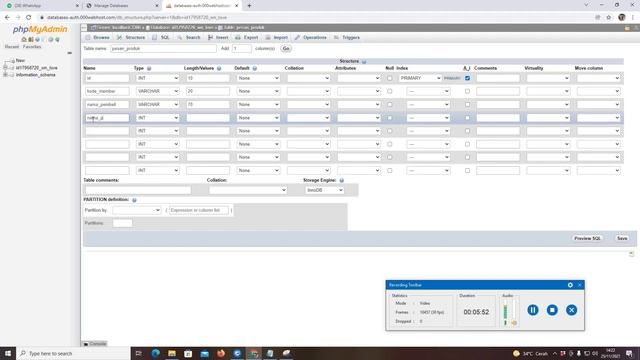Viewport: 640px width, 360px height.
Task: Open Storage Engine InnoDB dropdown
Action: (324, 190)
